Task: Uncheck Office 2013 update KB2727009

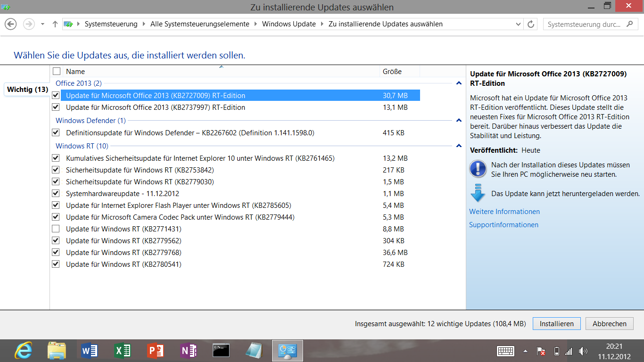Action: pos(56,95)
